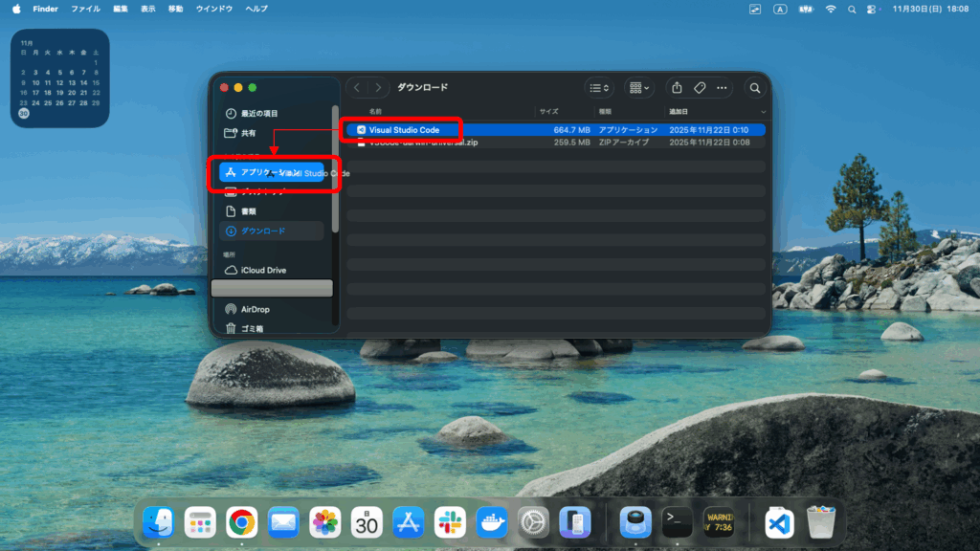This screenshot has height=551, width=980.
Task: Launch Docker from the Dock
Action: point(491,522)
